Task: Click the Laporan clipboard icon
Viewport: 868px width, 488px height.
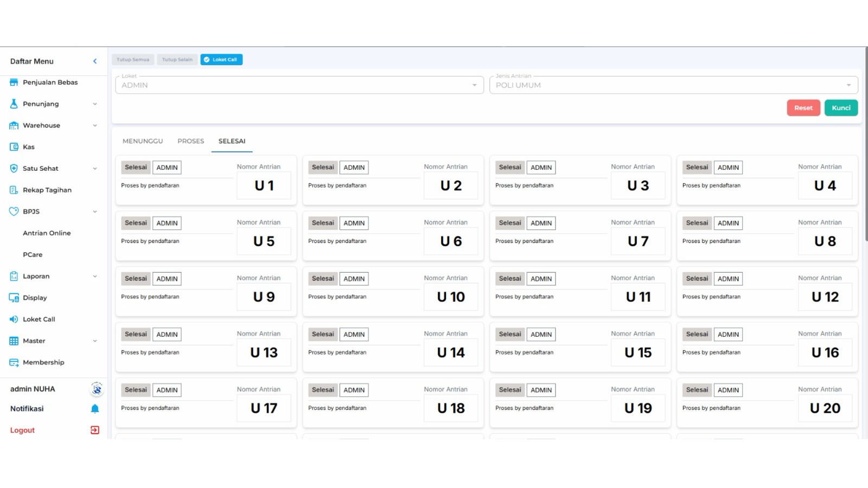Action: tap(14, 276)
